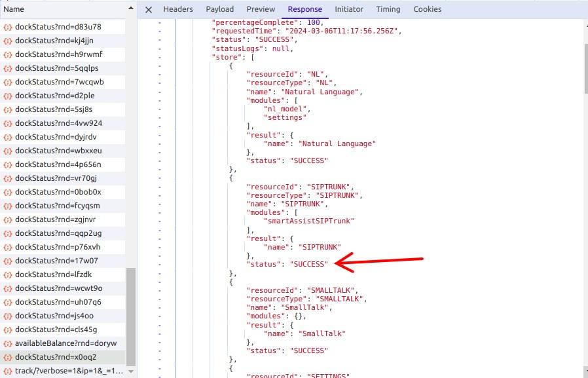Click the request list vertical scrollbar thumb

(x=131, y=314)
